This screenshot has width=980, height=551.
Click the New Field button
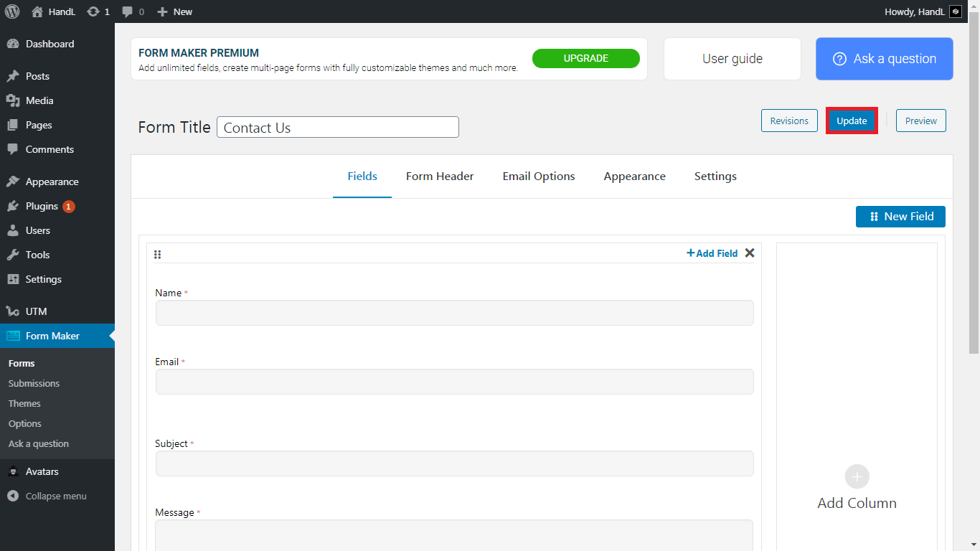coord(900,217)
